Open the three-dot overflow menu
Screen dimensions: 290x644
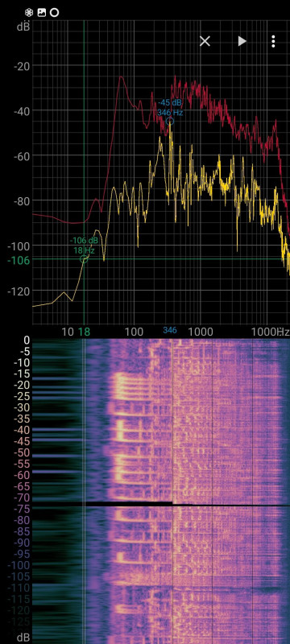pyautogui.click(x=273, y=41)
